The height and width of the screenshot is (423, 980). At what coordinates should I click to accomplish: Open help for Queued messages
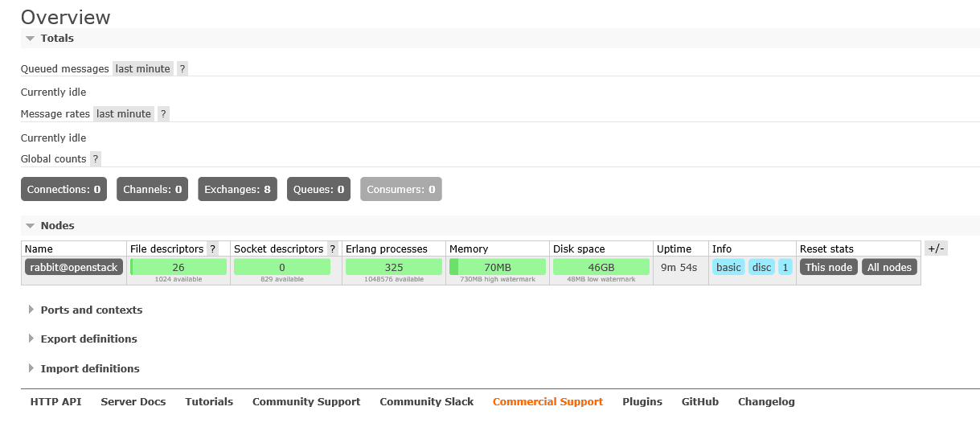tap(182, 69)
